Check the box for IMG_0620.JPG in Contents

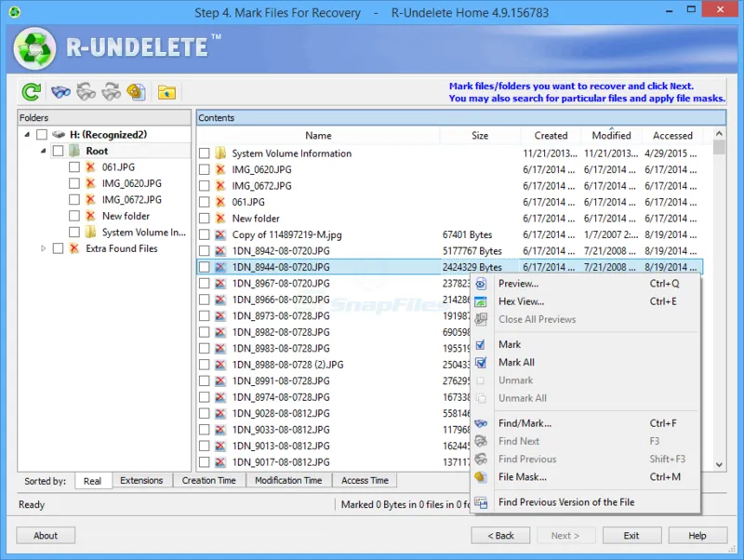(205, 170)
